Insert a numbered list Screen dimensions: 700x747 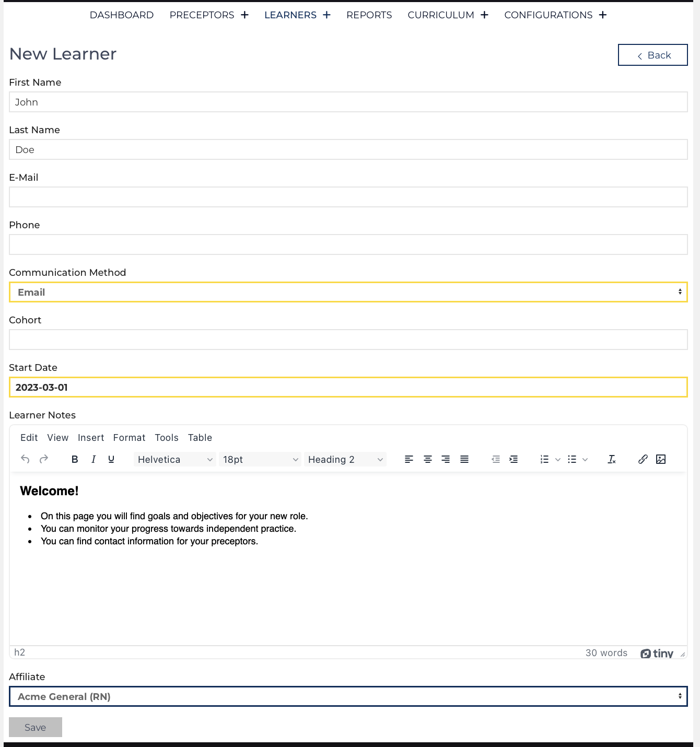pos(544,459)
